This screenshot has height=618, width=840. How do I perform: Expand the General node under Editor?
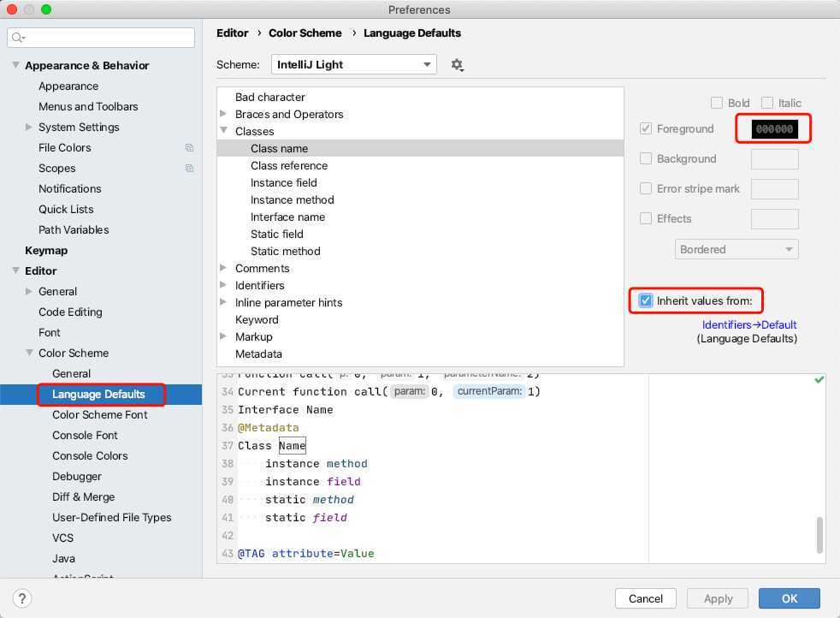pyautogui.click(x=29, y=291)
